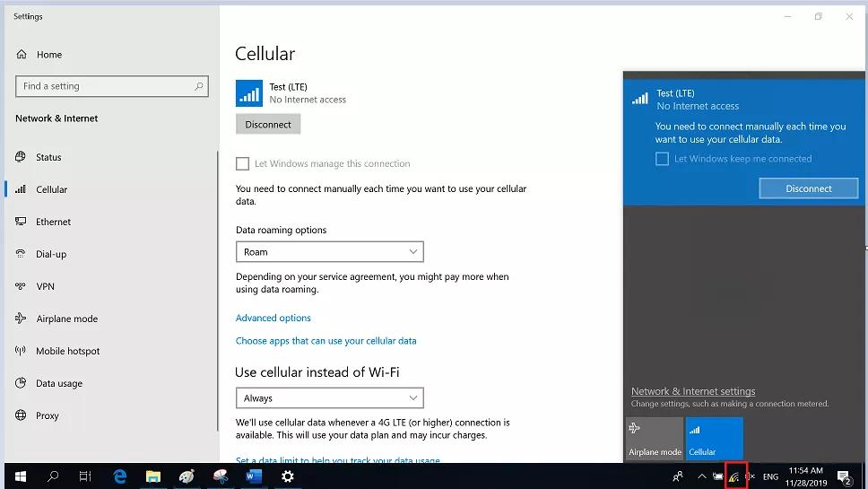Launch Word from the taskbar
This screenshot has height=489, width=868.
[x=253, y=476]
